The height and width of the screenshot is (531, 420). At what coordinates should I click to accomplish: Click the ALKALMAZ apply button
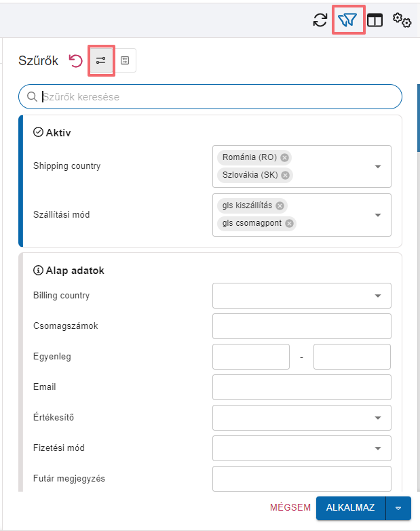pos(351,508)
